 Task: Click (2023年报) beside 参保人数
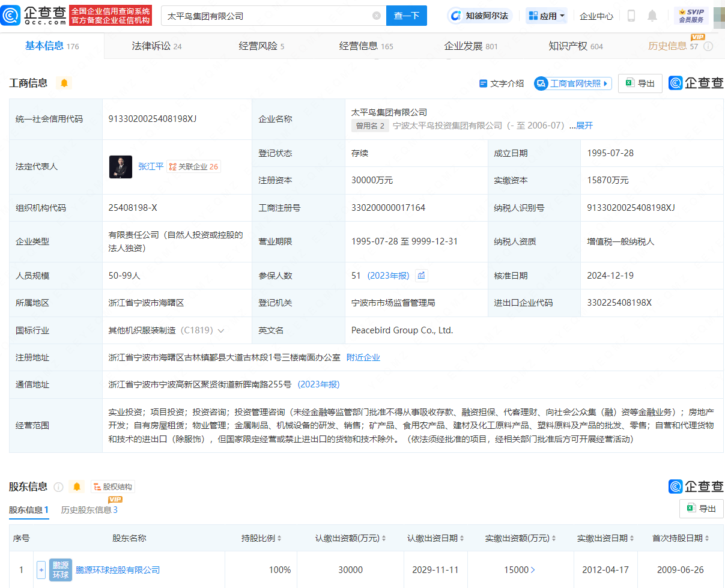pyautogui.click(x=388, y=276)
